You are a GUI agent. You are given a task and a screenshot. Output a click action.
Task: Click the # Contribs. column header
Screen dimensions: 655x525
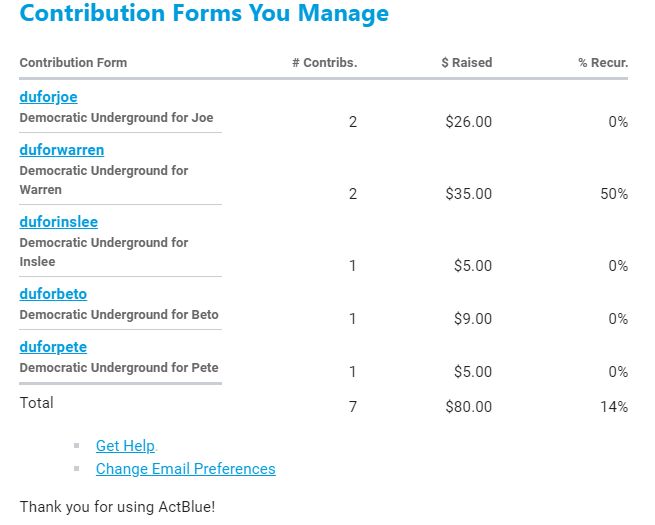coord(324,63)
